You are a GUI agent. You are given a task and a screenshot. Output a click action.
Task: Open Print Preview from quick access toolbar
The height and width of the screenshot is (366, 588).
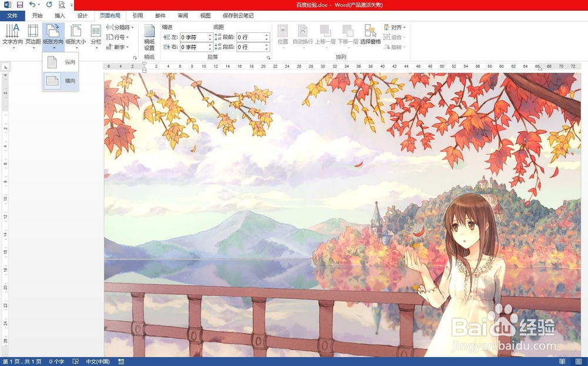(62, 5)
